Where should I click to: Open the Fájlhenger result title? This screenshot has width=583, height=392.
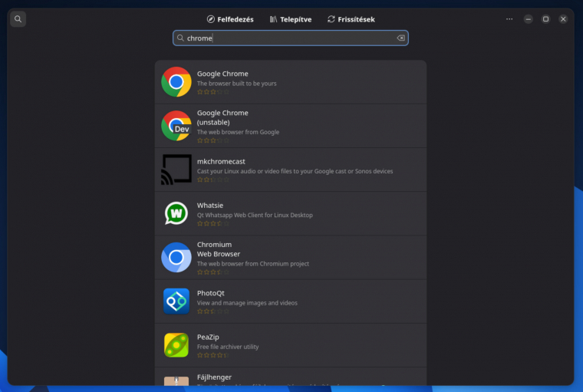[214, 377]
